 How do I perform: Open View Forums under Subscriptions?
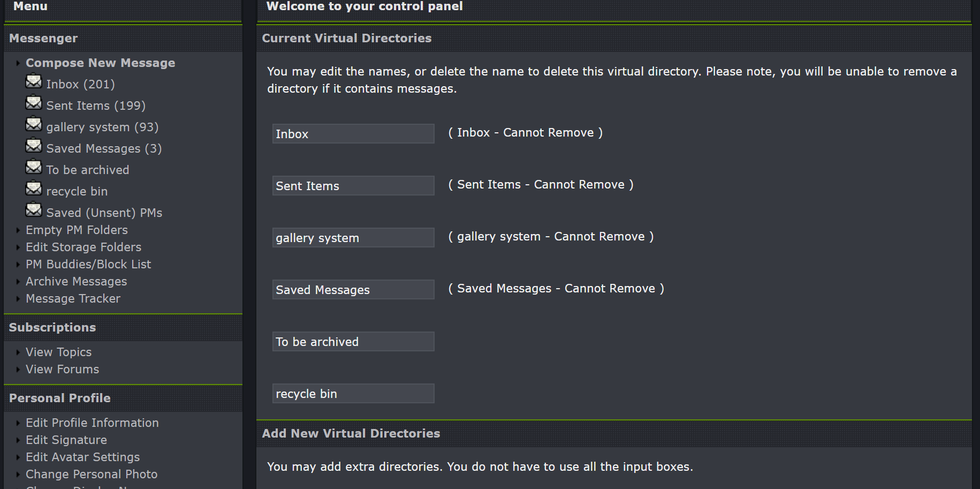(63, 369)
